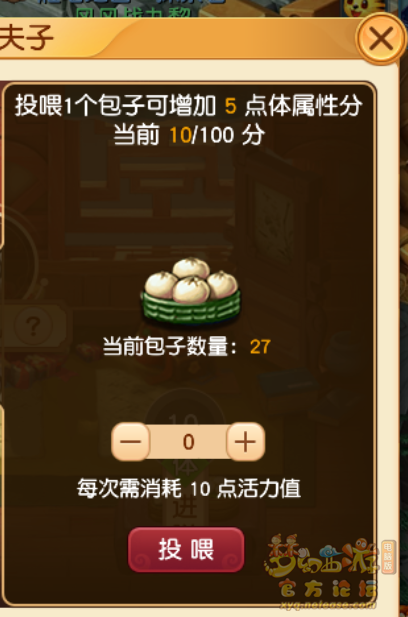Image resolution: width=408 pixels, height=617 pixels.
Task: Click the 当前包子数量 label
Action: pyautogui.click(x=170, y=347)
